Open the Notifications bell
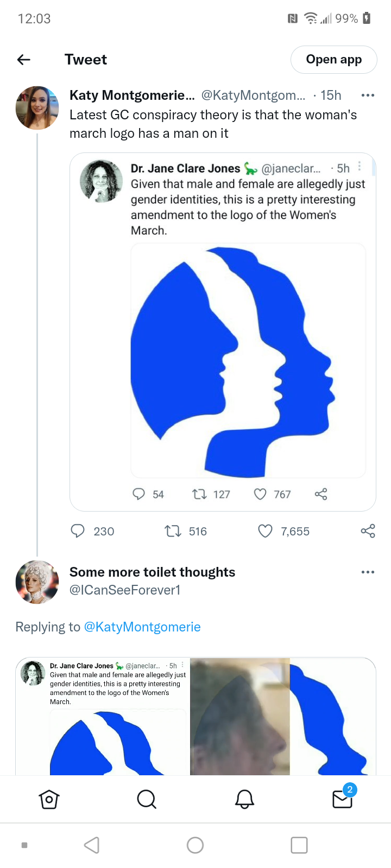 click(244, 799)
